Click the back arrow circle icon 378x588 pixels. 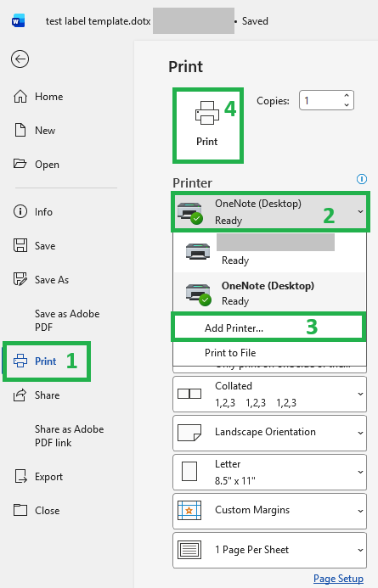click(20, 59)
